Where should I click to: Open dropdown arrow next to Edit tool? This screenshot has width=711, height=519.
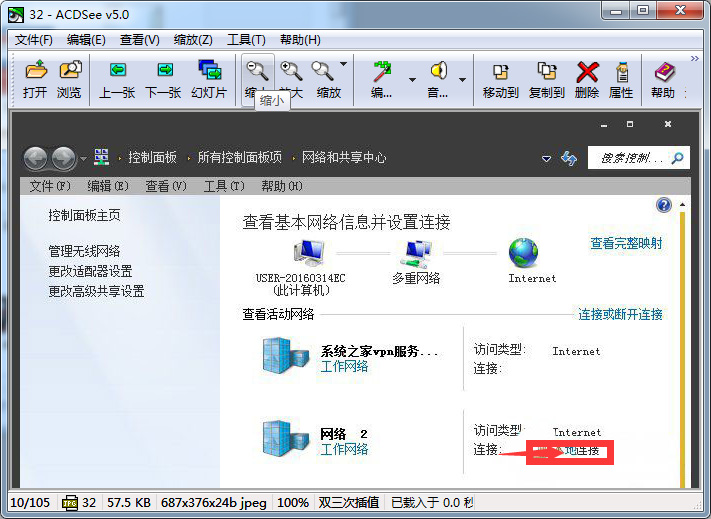412,80
